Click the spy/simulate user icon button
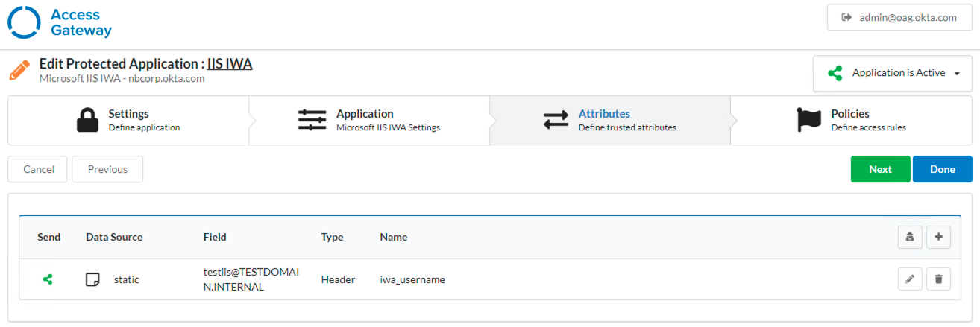980x327 pixels. [909, 237]
